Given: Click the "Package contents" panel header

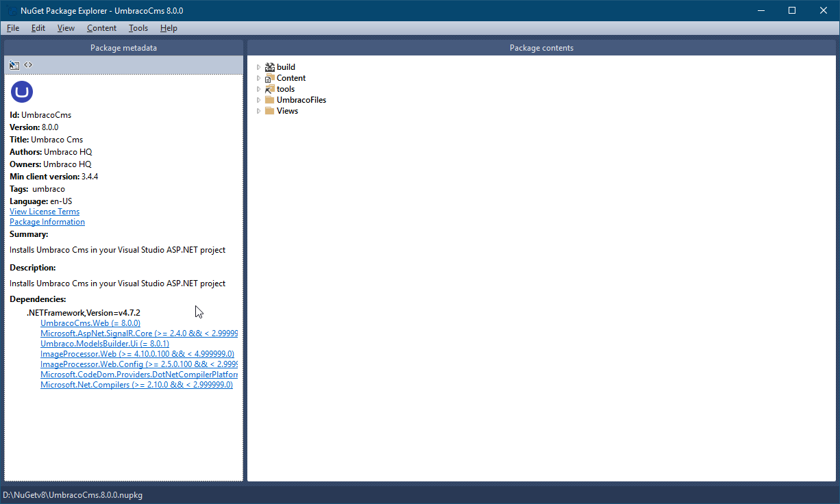Looking at the screenshot, I should (x=541, y=48).
